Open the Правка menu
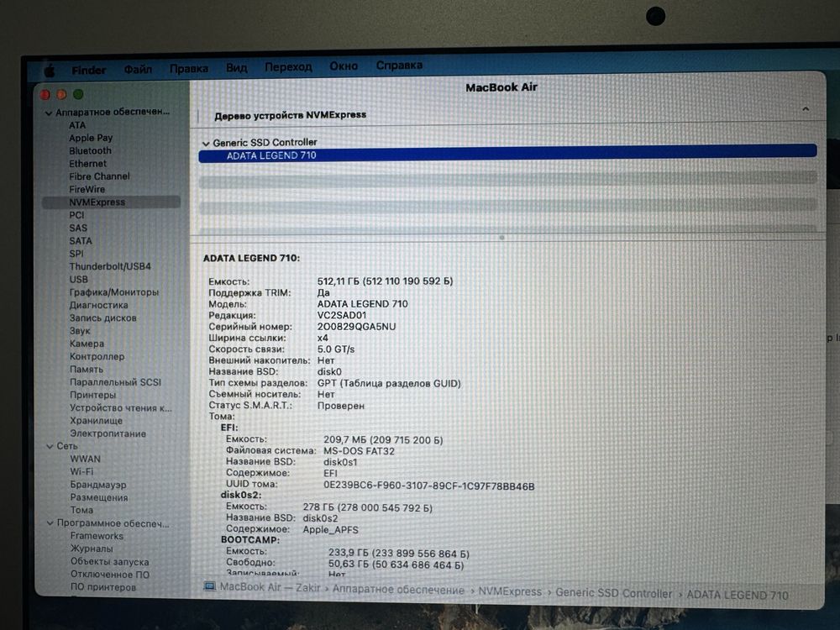 click(x=188, y=69)
